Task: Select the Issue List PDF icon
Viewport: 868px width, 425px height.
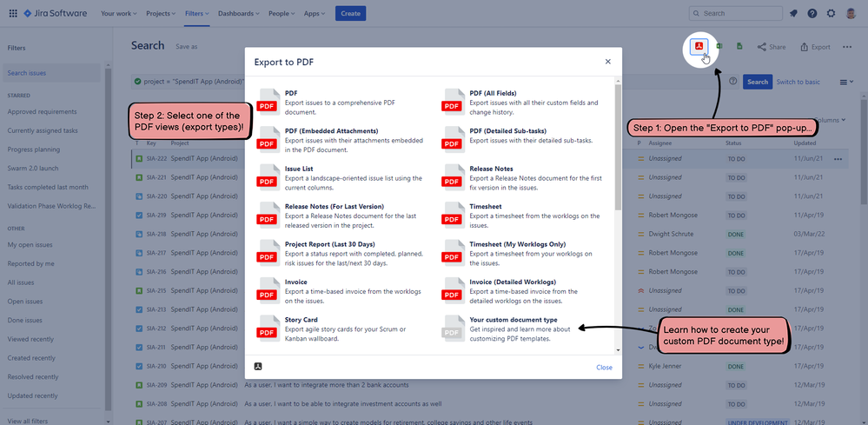Action: click(x=267, y=176)
